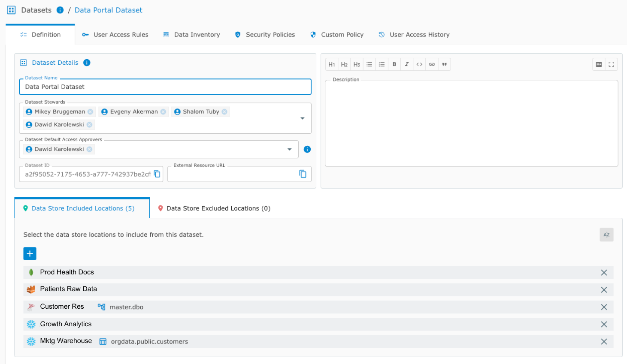The width and height of the screenshot is (627, 364).
Task: Expand the Dataset Stewards dropdown
Action: (303, 118)
